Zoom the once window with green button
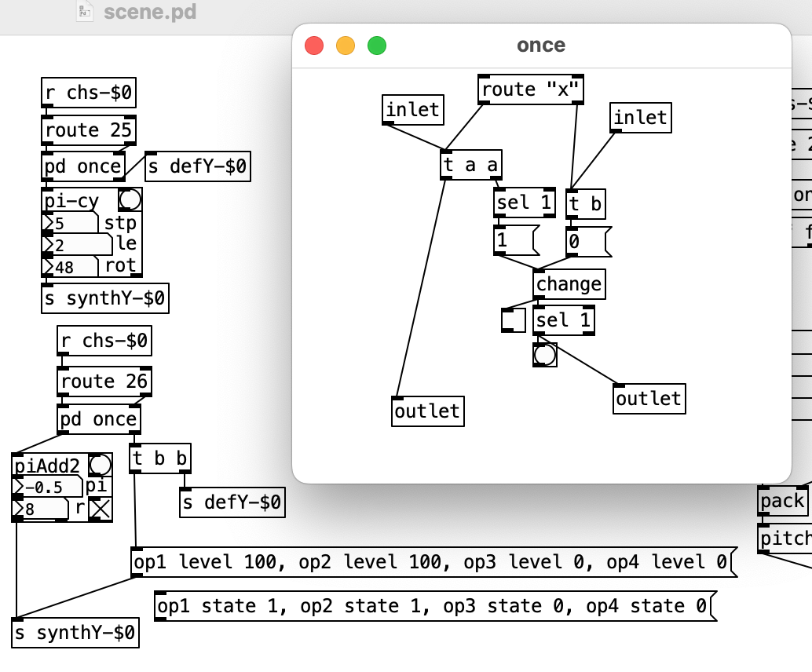Image resolution: width=812 pixels, height=672 pixels. [x=377, y=46]
